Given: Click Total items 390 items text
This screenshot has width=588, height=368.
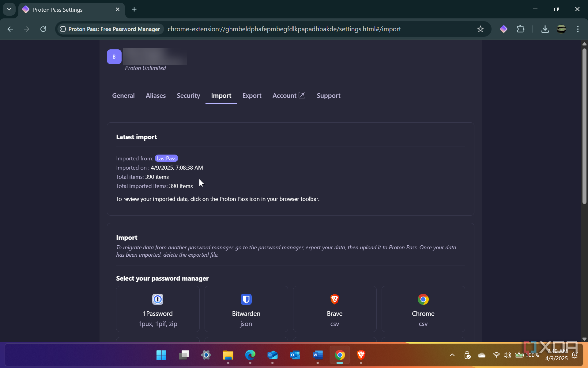Looking at the screenshot, I should tap(142, 177).
